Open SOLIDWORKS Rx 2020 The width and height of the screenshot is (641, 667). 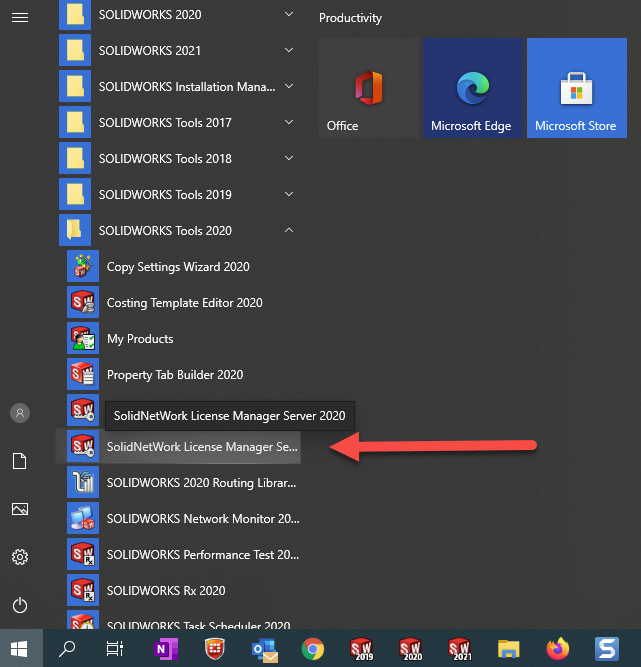click(166, 591)
